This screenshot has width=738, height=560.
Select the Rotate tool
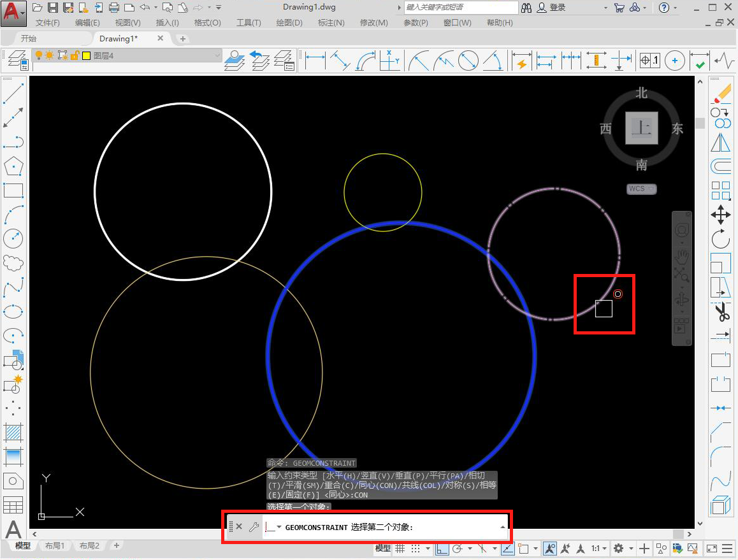point(721,239)
